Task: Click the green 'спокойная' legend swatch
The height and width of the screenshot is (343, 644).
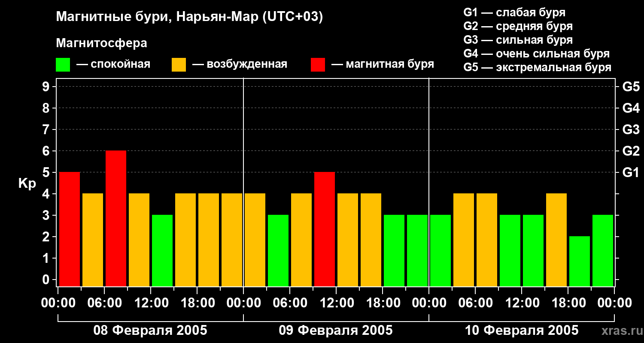Action: [63, 65]
